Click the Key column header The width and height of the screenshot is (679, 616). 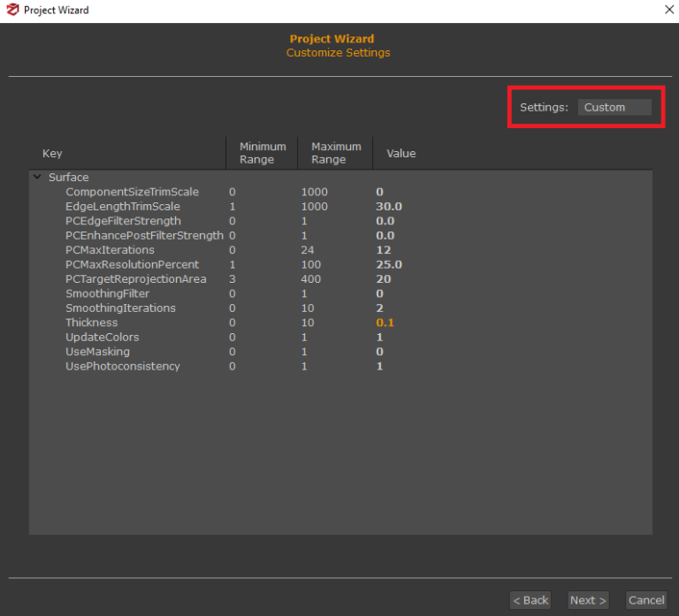coord(52,154)
